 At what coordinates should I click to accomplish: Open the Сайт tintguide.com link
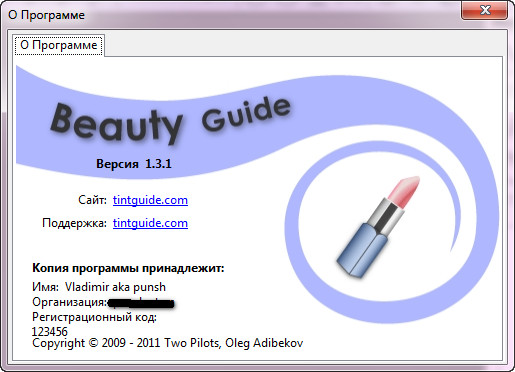[x=150, y=200]
